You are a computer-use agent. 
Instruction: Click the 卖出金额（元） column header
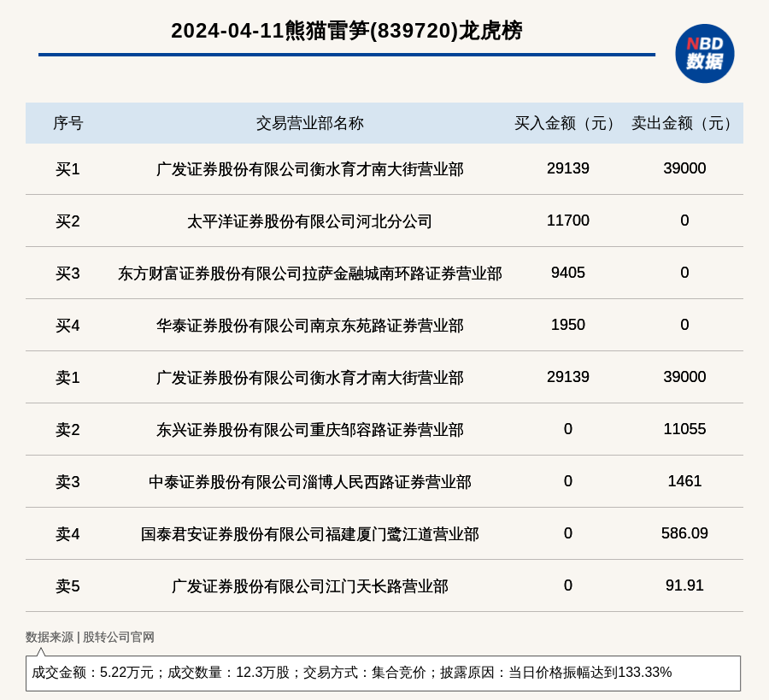tap(684, 123)
